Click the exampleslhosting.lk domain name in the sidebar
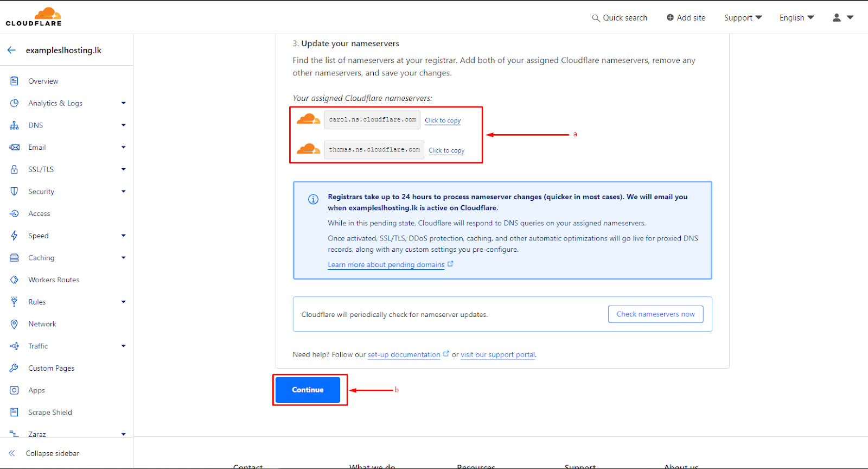868x469 pixels. (x=63, y=50)
